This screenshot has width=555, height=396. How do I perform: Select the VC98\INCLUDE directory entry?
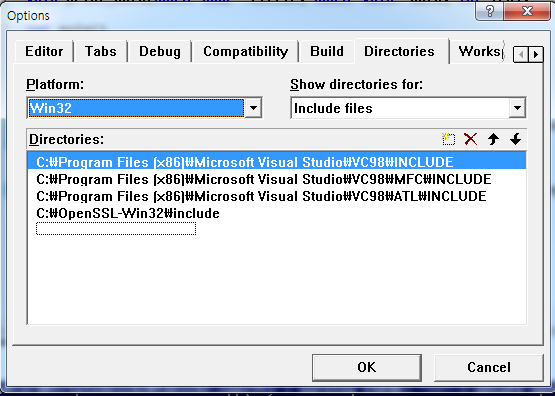pos(276,162)
